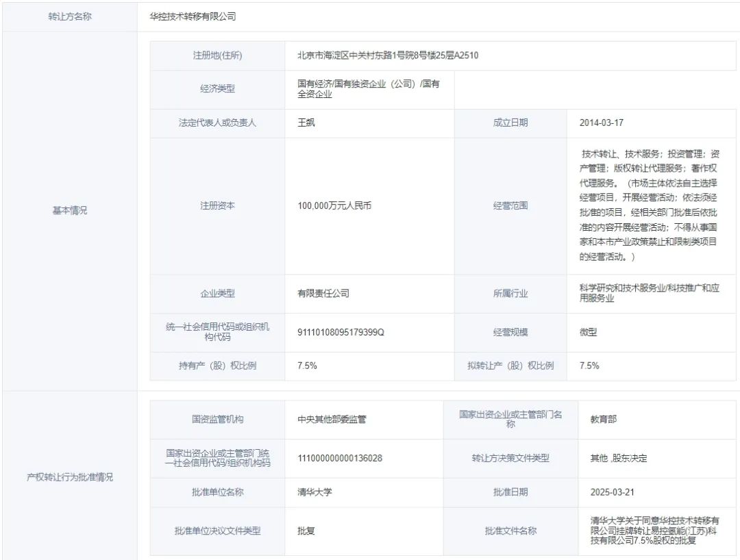Click the supervisor value 中央其他部委监管

pos(332,419)
